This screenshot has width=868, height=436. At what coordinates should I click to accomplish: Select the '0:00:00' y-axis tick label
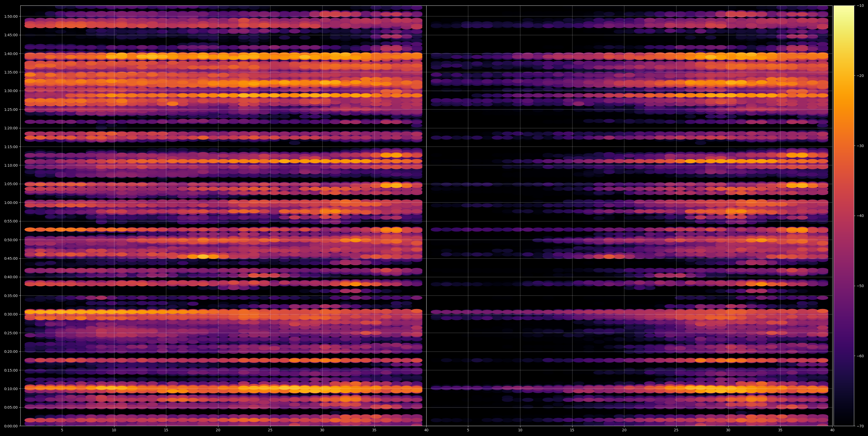(11, 426)
